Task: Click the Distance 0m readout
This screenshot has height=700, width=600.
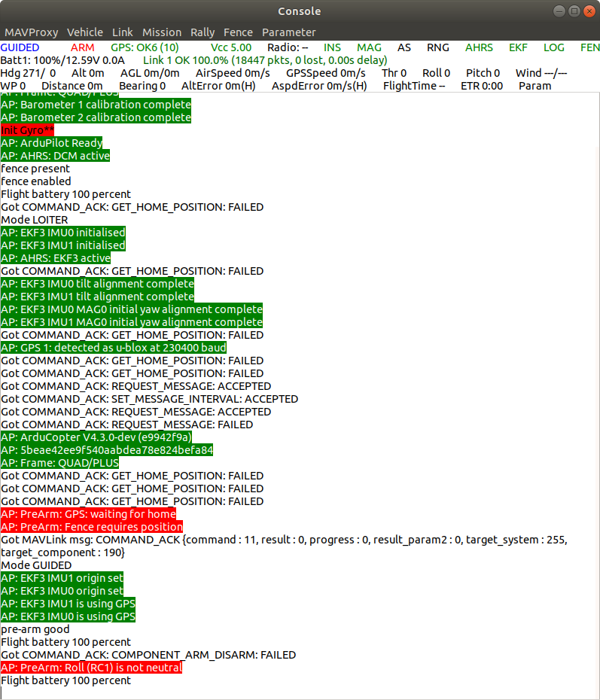Action: click(x=72, y=86)
